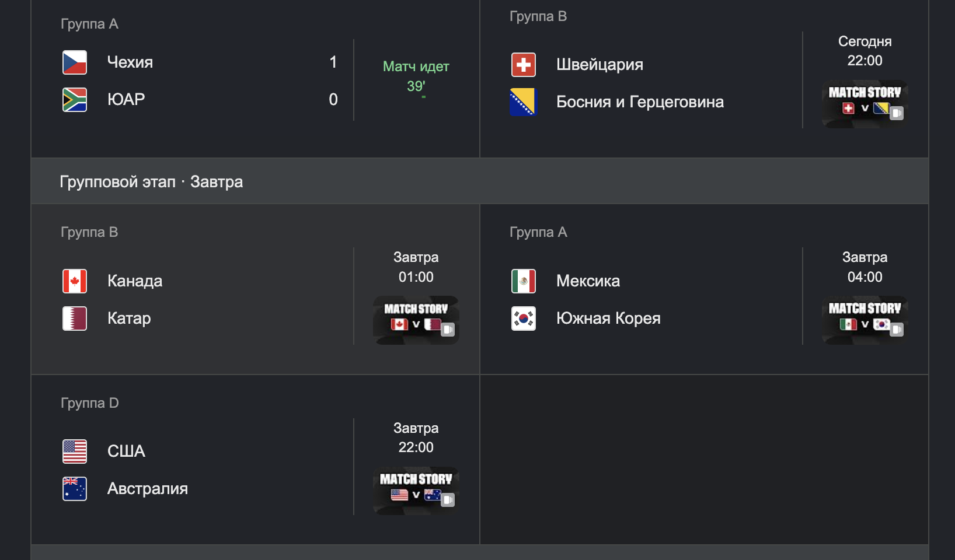Viewport: 955px width, 560px height.
Task: Open Match Story for Switzerland v Bosnia
Action: coord(865,104)
